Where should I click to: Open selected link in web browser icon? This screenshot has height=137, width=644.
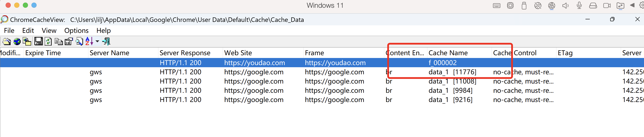click(x=17, y=41)
